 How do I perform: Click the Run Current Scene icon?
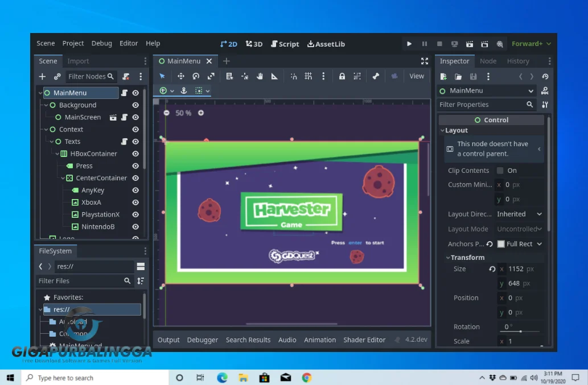(470, 43)
